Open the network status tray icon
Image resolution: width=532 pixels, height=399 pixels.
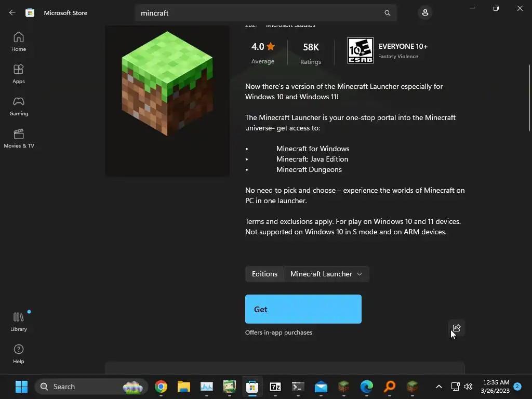tap(455, 387)
